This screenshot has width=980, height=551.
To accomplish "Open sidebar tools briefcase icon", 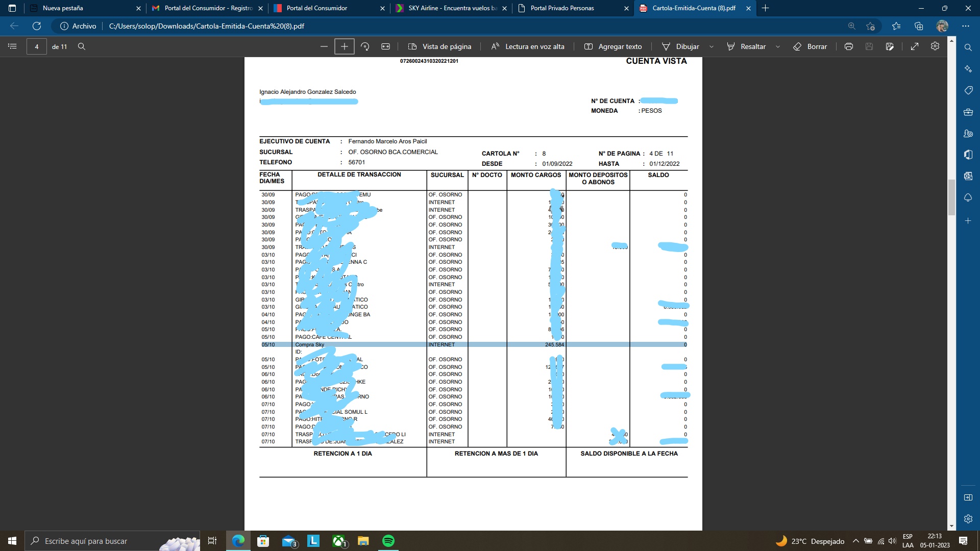I will (x=968, y=112).
